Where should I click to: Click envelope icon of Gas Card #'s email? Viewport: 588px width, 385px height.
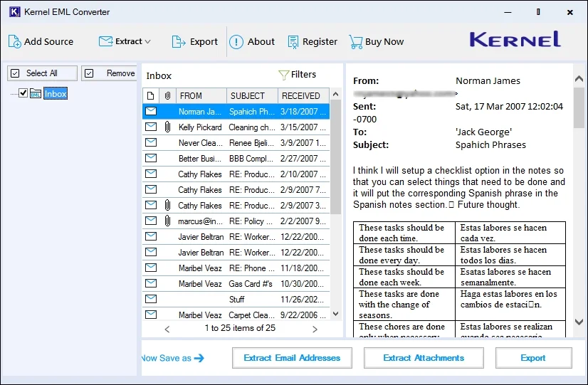(x=151, y=283)
